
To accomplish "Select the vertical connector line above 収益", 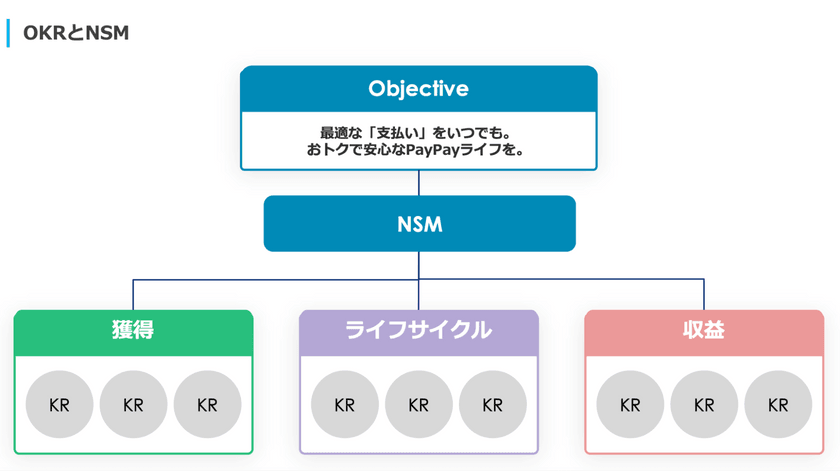I will (704, 295).
